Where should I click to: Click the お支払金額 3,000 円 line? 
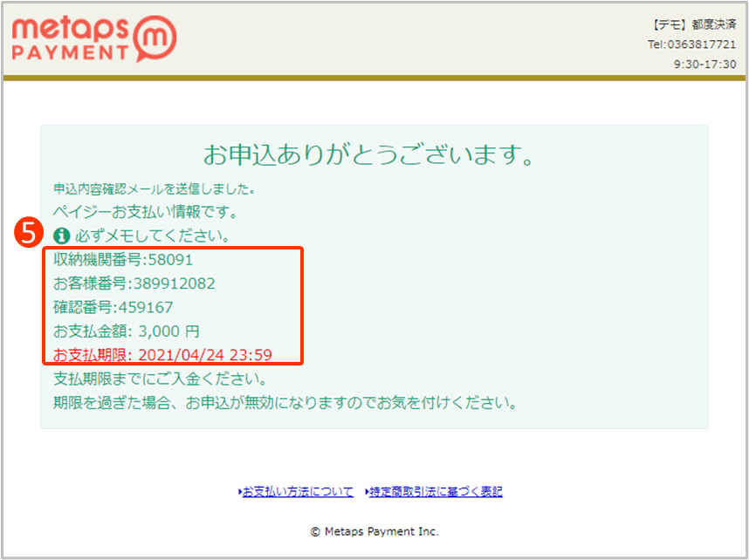pos(127,331)
